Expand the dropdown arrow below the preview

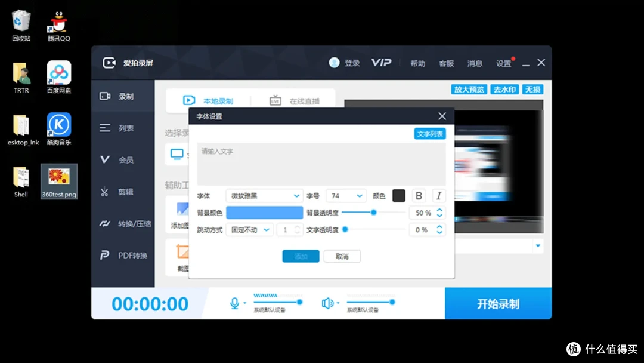click(x=538, y=246)
